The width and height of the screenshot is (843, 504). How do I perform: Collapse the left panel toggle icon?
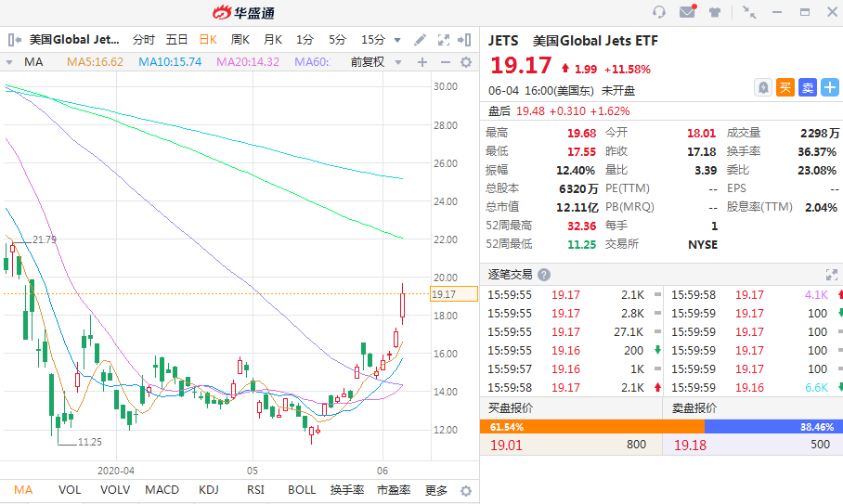coord(15,40)
